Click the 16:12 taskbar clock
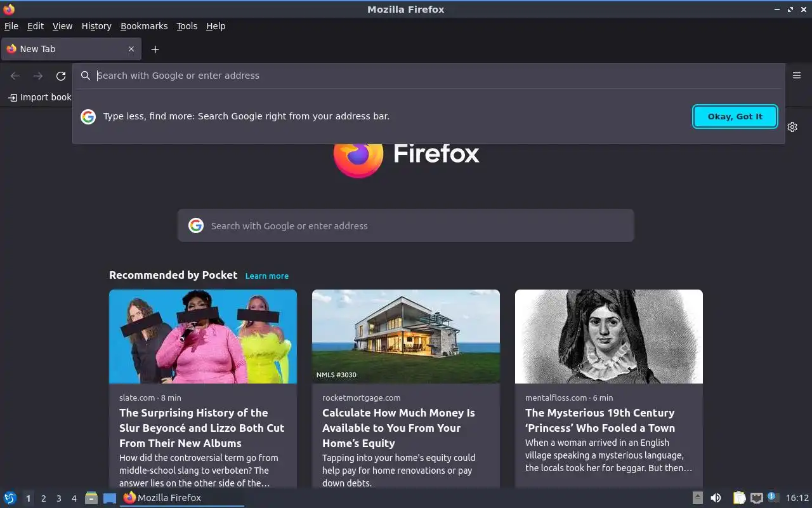This screenshot has width=812, height=508. pyautogui.click(x=797, y=498)
